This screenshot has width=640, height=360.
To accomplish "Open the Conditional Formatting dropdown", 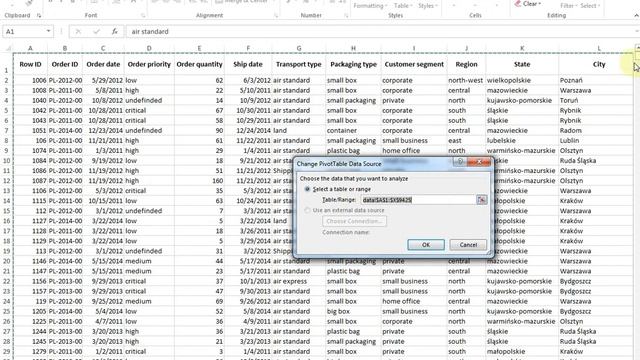I will [x=371, y=6].
